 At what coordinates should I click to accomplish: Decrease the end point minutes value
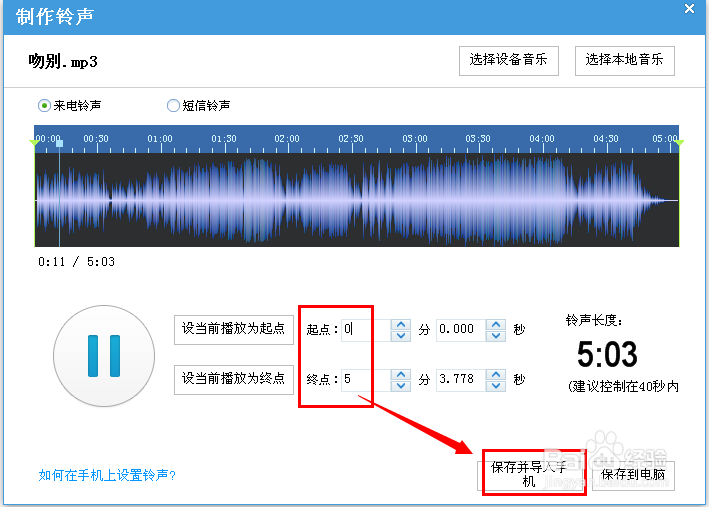[x=401, y=385]
